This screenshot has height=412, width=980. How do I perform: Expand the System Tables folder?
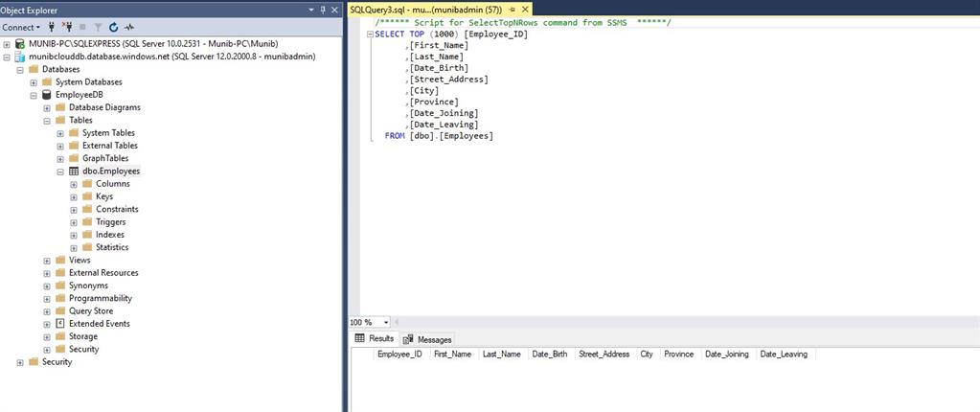(x=60, y=133)
